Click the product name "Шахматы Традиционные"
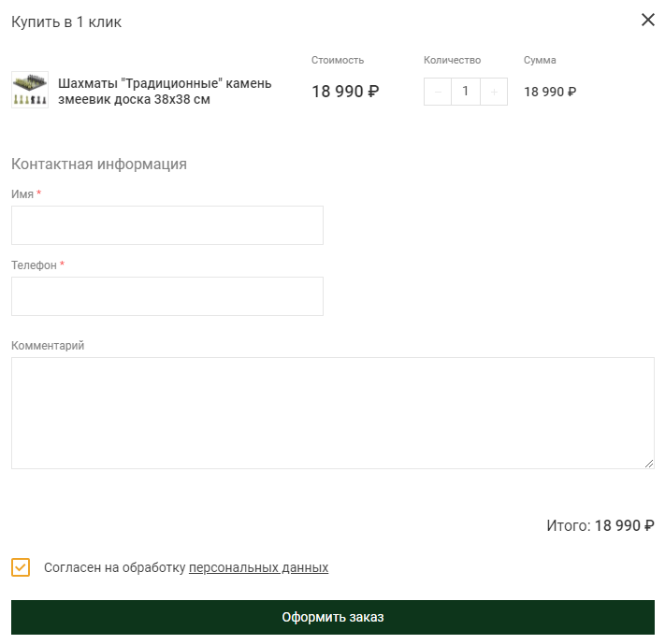 (x=165, y=92)
